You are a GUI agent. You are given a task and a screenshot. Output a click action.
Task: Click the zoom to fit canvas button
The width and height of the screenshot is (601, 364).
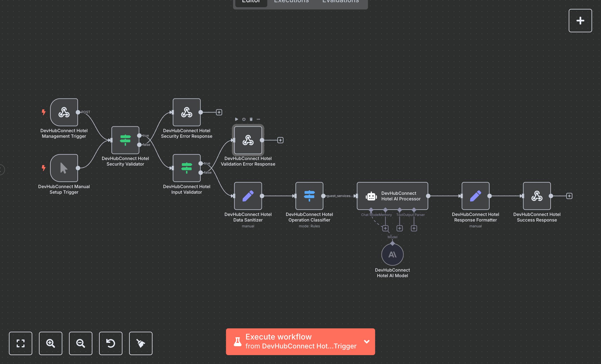click(21, 343)
